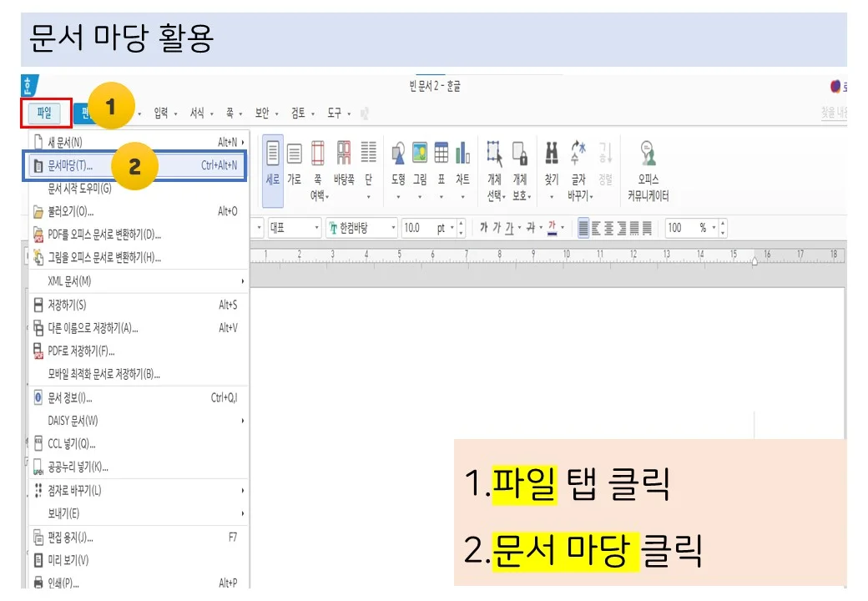Click the Hancom 한 application logo
868x601 pixels.
(x=29, y=86)
